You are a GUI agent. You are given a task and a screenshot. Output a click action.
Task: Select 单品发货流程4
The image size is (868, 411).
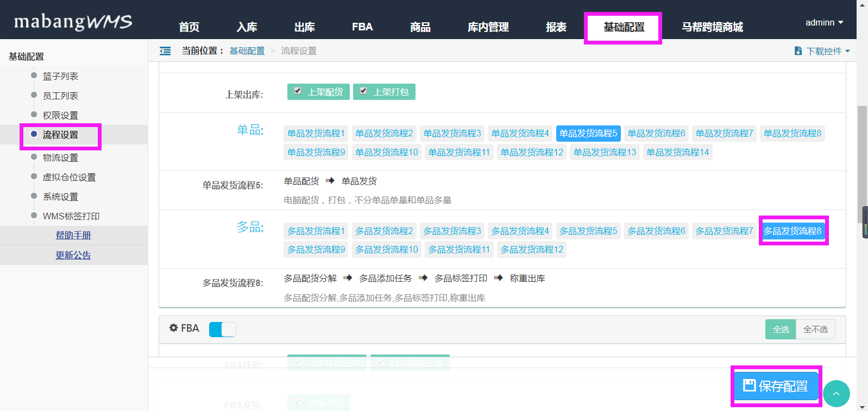pos(520,134)
